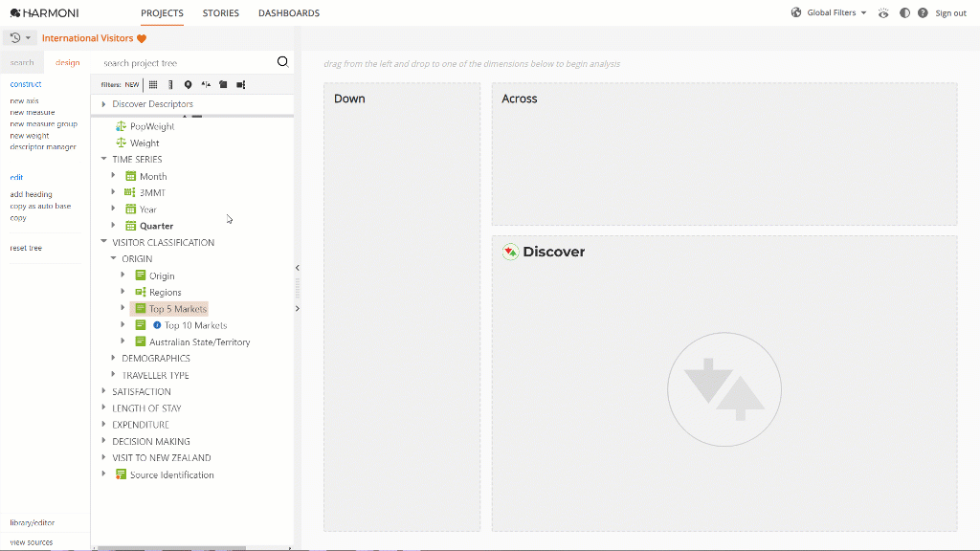Collapse the TIME SERIES group

coord(103,159)
